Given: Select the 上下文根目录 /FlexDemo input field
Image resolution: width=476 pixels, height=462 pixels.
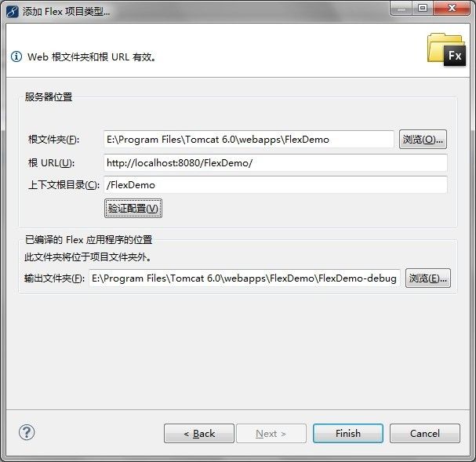Looking at the screenshot, I should 275,184.
